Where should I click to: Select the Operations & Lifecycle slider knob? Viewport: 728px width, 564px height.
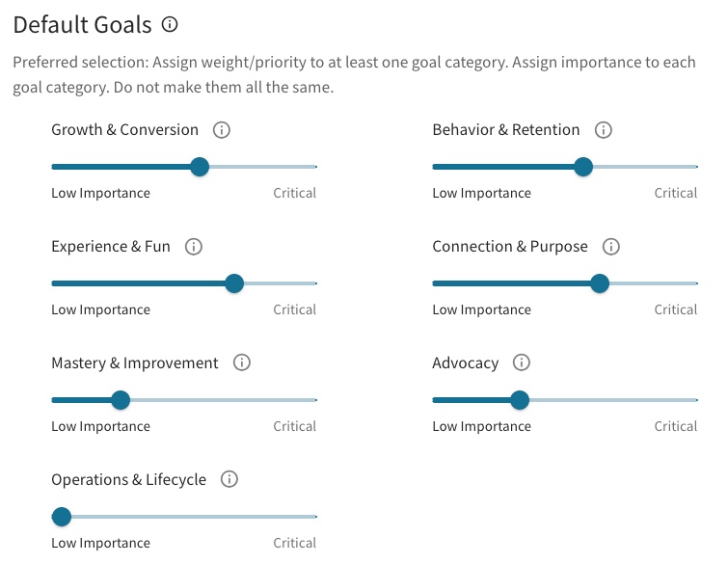(62, 517)
